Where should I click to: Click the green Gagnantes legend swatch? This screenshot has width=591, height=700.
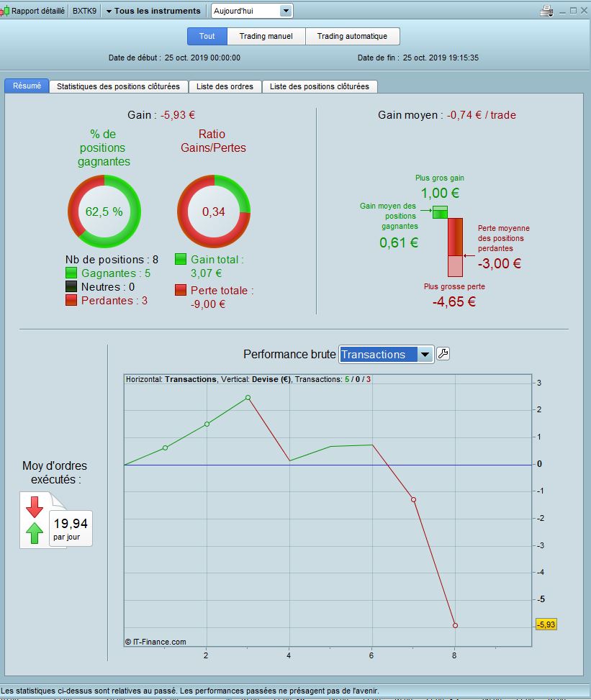point(71,273)
